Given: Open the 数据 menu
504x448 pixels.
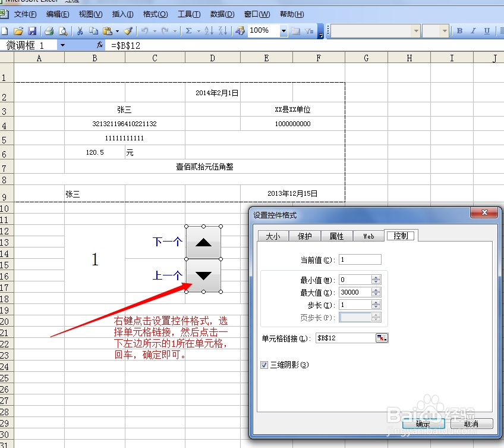Looking at the screenshot, I should point(222,14).
